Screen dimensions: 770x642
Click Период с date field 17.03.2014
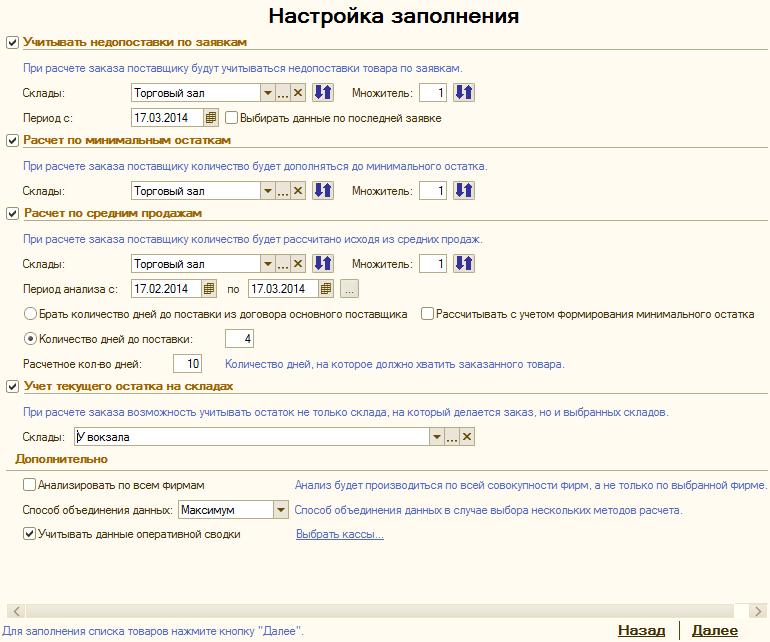tap(167, 118)
